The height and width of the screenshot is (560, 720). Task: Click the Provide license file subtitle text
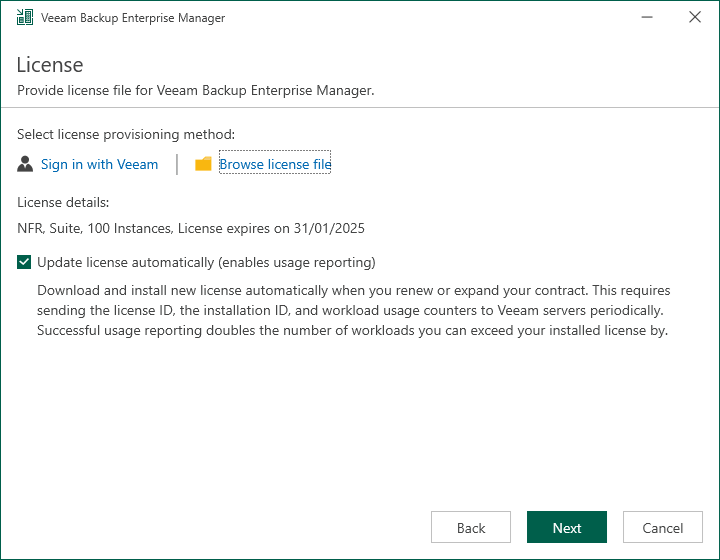pos(196,90)
